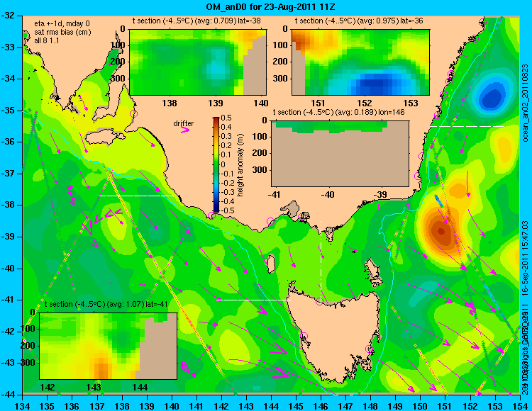
Task: Click the magenta circle marker on Tasmania's southeast coast
Action: pyautogui.click(x=369, y=349)
